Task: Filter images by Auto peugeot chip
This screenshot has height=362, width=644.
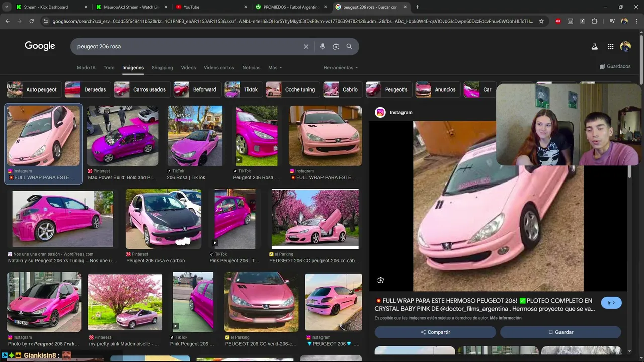Action: tap(34, 89)
